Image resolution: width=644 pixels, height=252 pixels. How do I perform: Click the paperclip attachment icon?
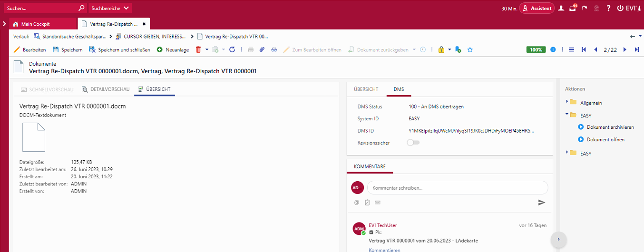(262, 50)
